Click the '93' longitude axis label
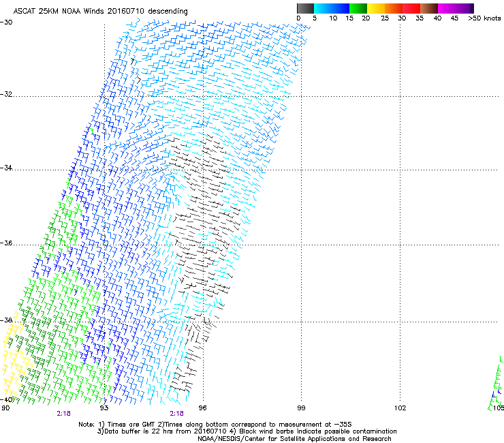The width and height of the screenshot is (504, 443). point(104,408)
